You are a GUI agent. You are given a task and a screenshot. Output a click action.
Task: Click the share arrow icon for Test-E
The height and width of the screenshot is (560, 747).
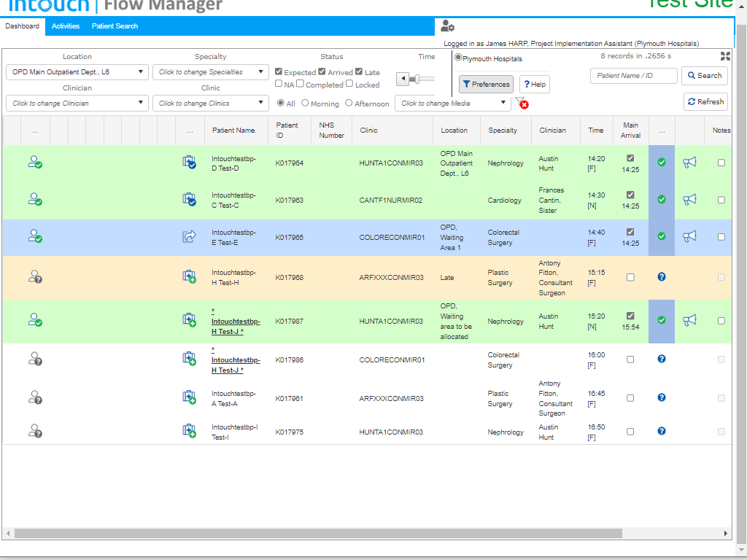click(x=189, y=236)
